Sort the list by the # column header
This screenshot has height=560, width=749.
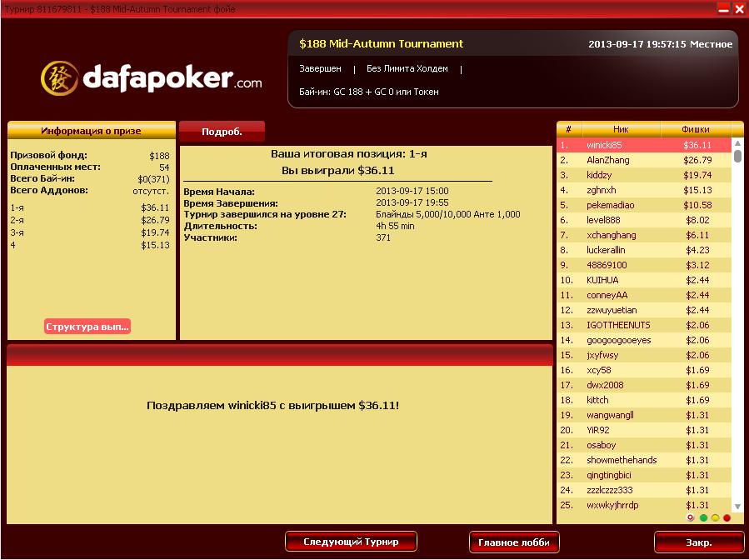pos(569,129)
